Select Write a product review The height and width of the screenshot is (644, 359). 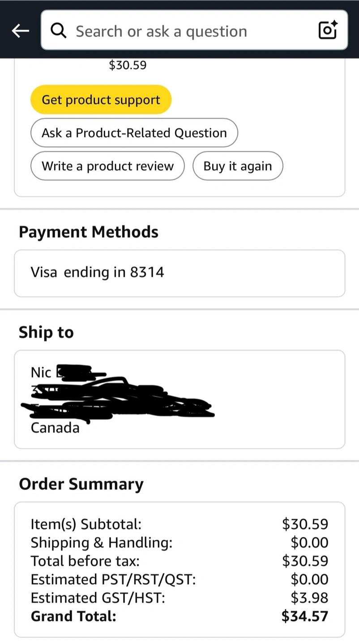click(x=107, y=166)
